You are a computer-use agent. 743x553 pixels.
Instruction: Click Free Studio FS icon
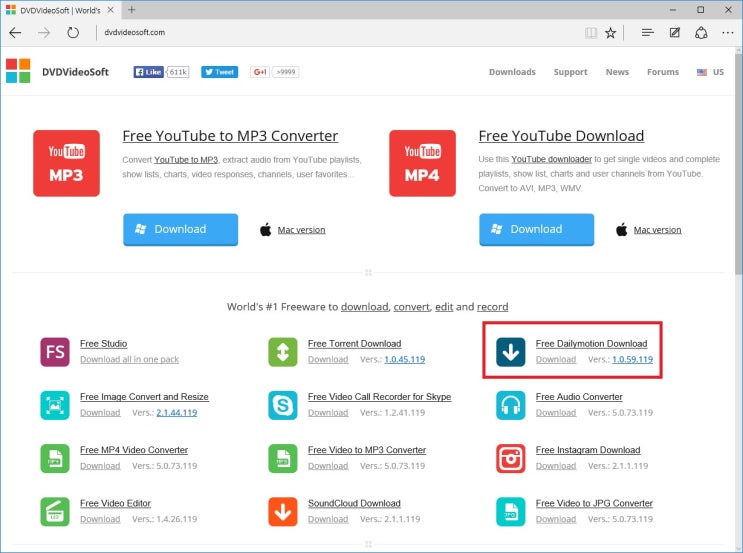55,352
